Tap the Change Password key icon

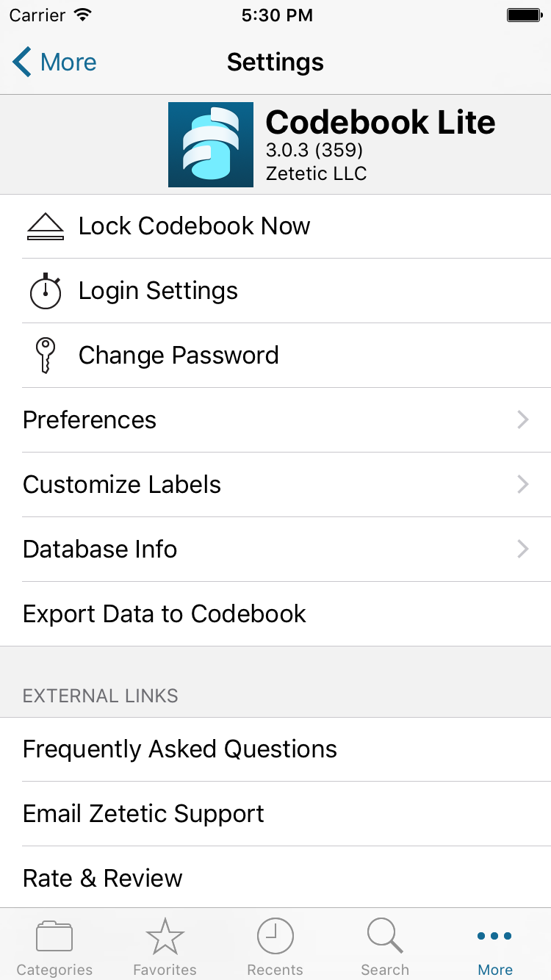coord(46,356)
